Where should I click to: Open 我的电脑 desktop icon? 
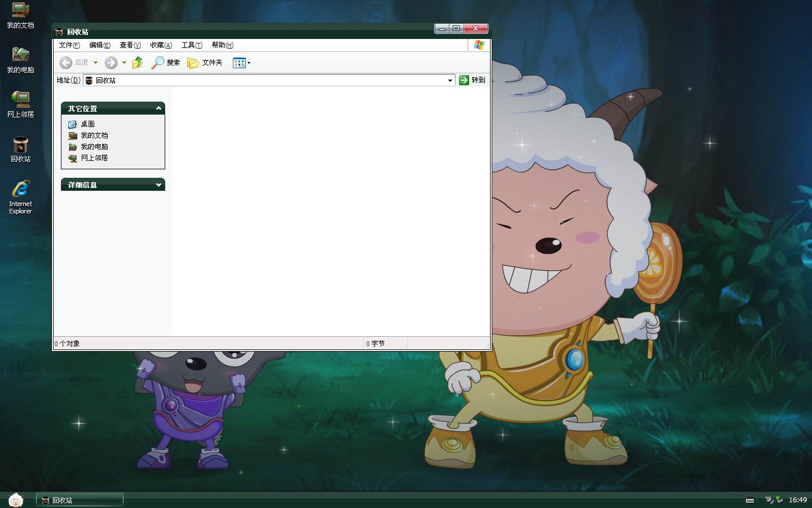coord(20,60)
